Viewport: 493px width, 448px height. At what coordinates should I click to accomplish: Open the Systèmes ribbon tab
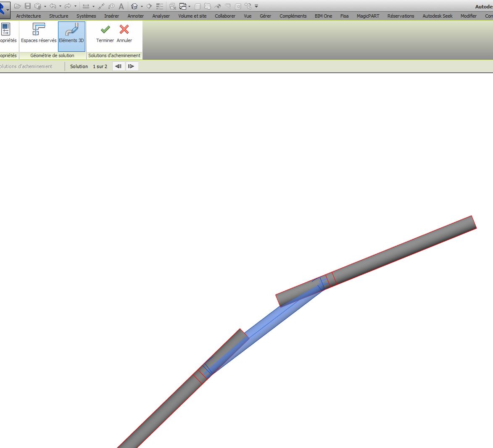86,16
